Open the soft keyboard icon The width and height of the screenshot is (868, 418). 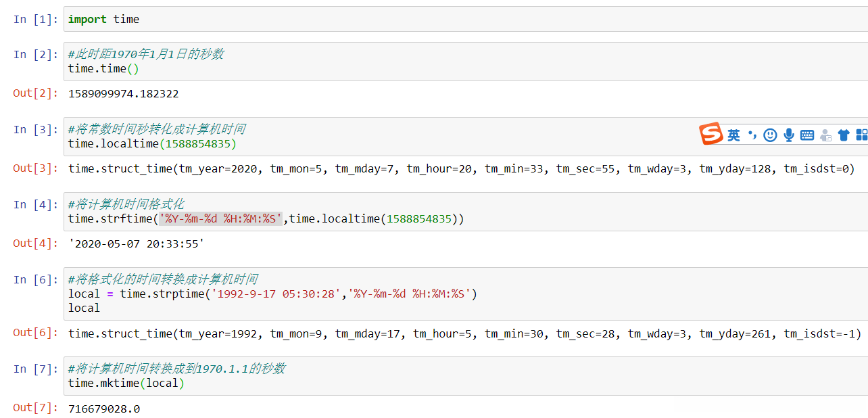pos(806,135)
